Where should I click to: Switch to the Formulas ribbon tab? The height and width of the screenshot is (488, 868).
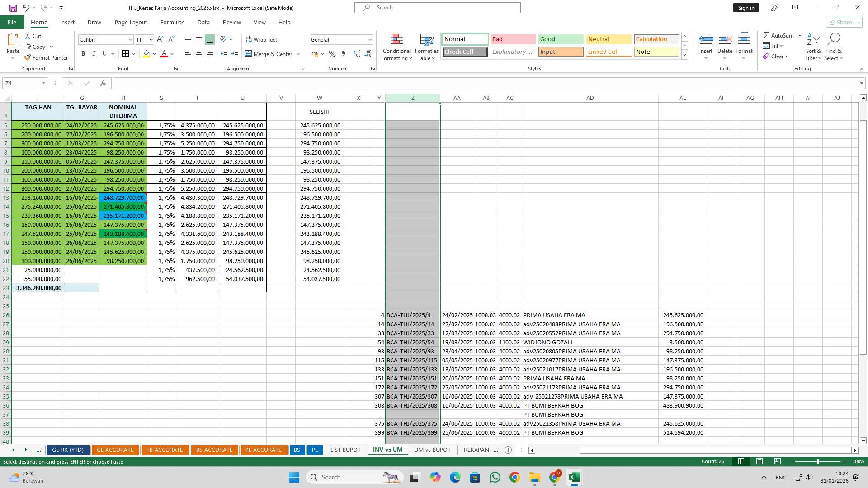point(172,22)
